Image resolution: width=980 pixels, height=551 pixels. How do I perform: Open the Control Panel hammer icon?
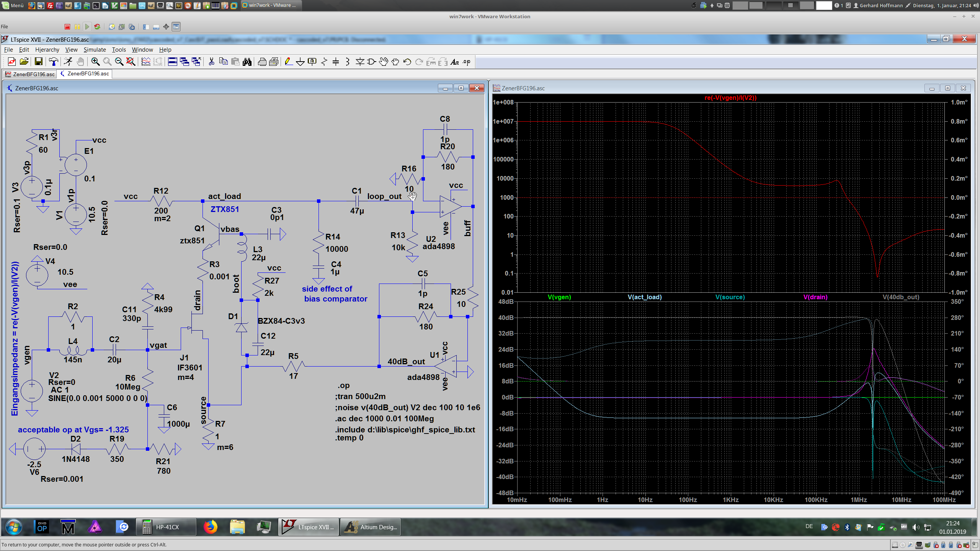(54, 62)
